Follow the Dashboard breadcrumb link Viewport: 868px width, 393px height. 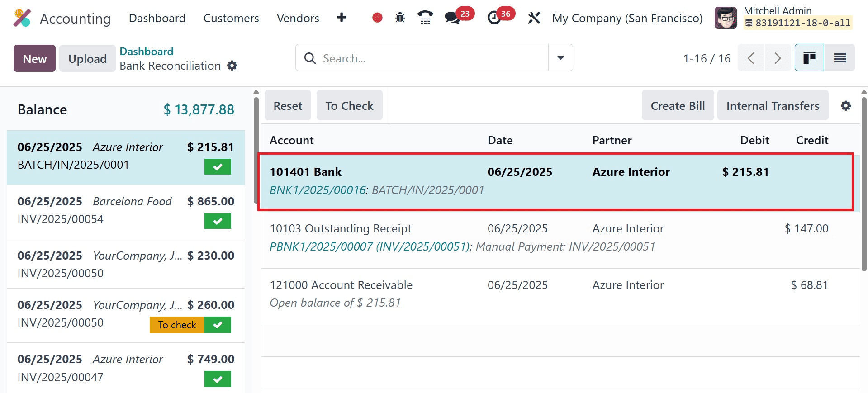pos(146,52)
